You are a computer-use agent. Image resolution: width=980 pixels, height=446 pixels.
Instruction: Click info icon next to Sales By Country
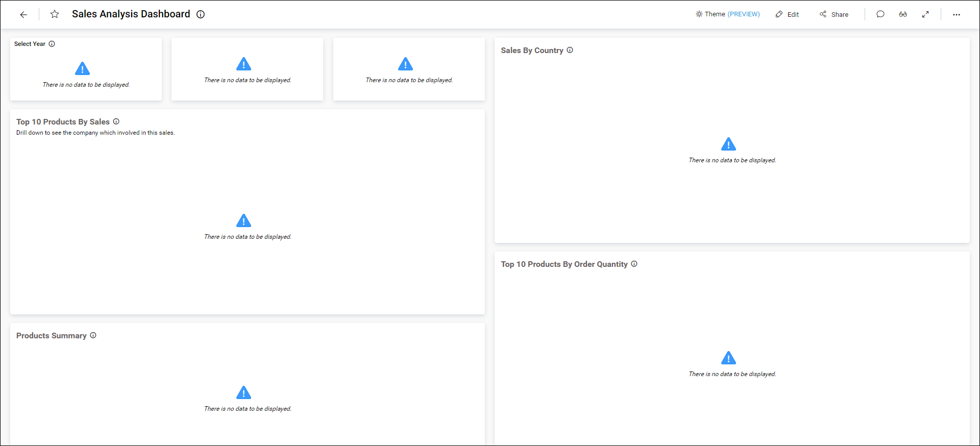570,50
